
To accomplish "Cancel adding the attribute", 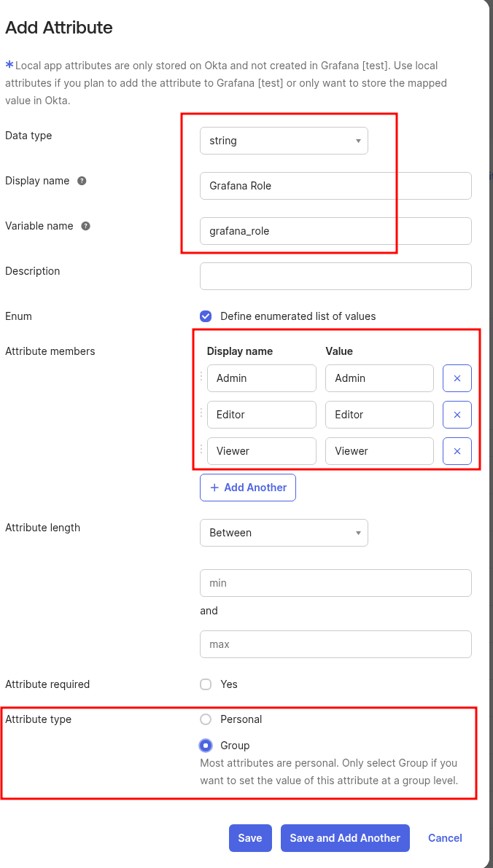I will pos(445,838).
